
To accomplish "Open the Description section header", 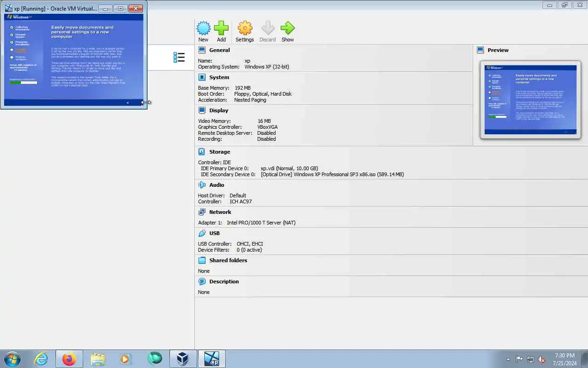I will 224,282.
